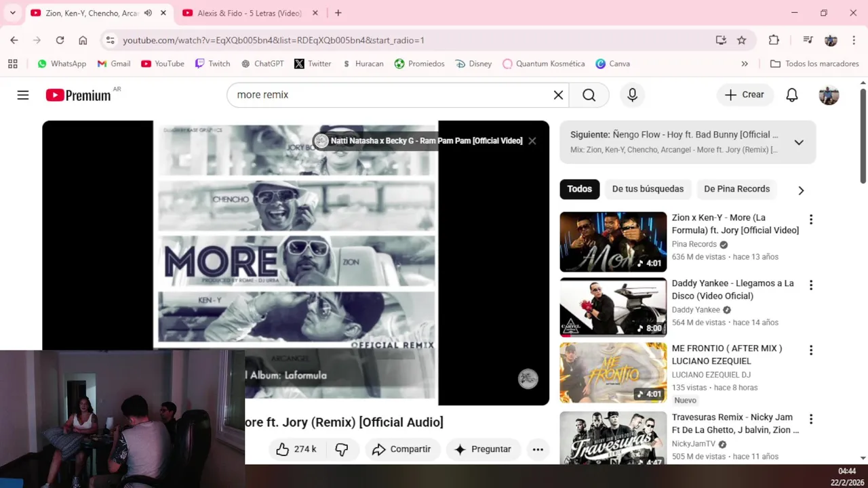Dismiss the Natti Natasha suggestion card
Viewport: 868px width, 488px height.
click(x=532, y=141)
